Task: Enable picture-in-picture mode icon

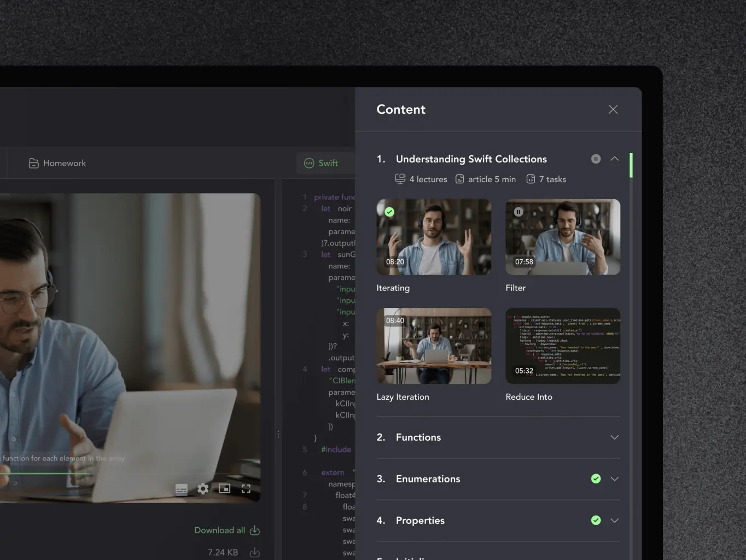Action: point(224,488)
